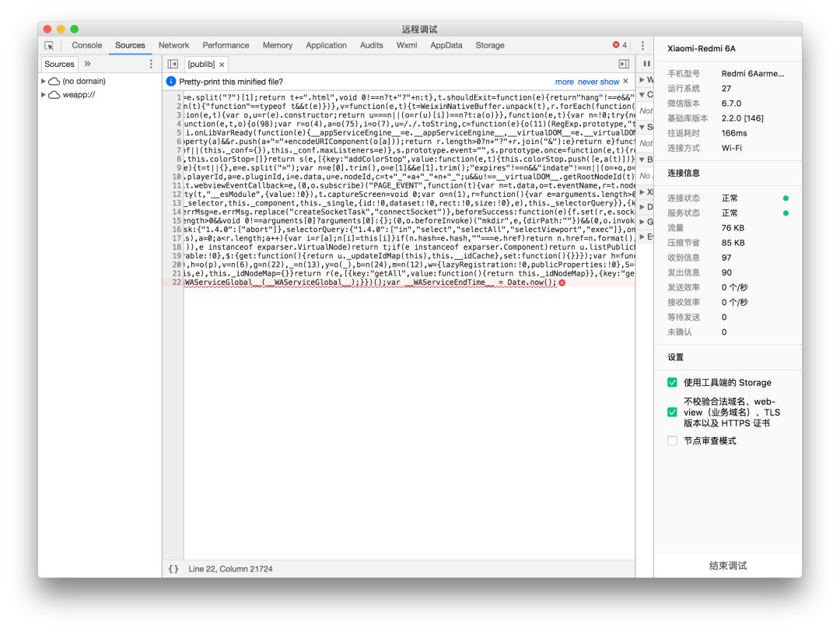The height and width of the screenshot is (632, 840).
Task: Click the red error count indicator
Action: point(620,45)
